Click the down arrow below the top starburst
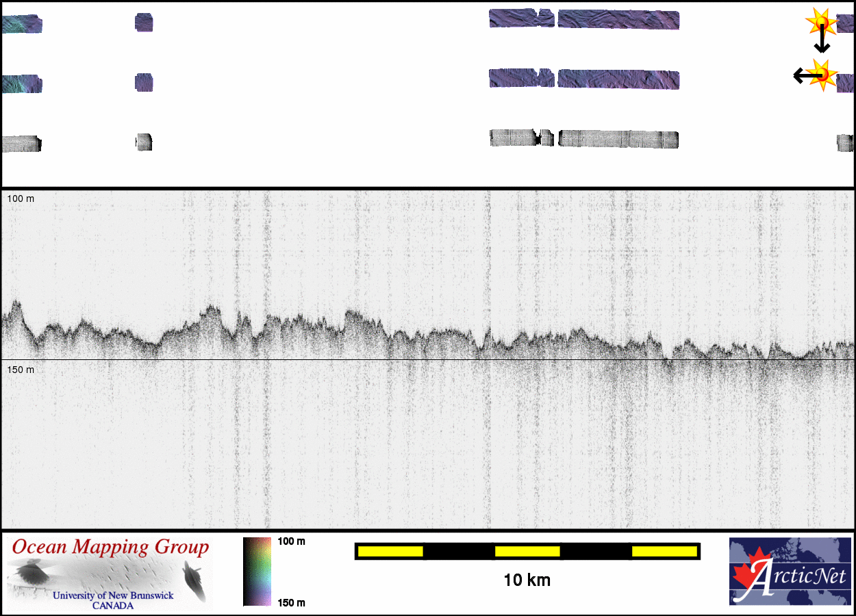The image size is (856, 616). tap(822, 42)
